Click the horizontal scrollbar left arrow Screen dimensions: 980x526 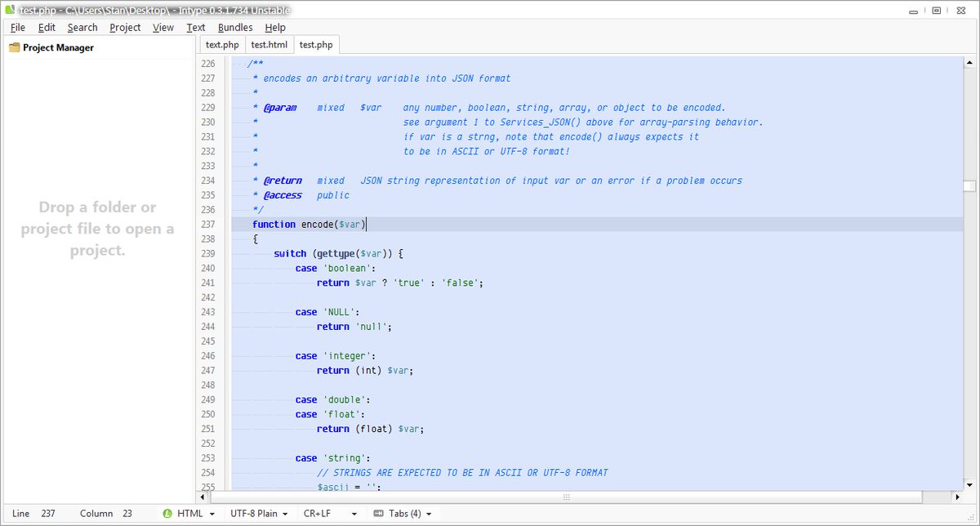coord(202,497)
